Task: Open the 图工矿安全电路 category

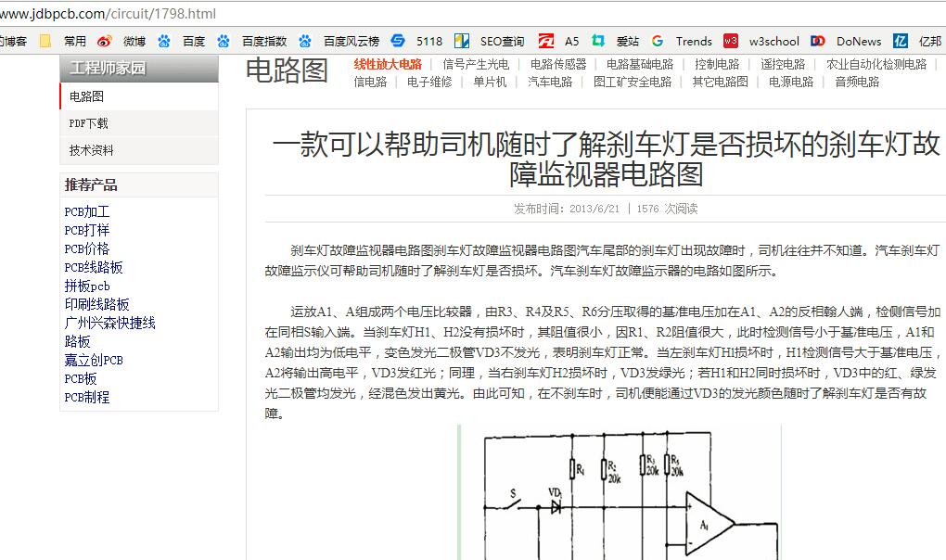Action: coord(633,82)
